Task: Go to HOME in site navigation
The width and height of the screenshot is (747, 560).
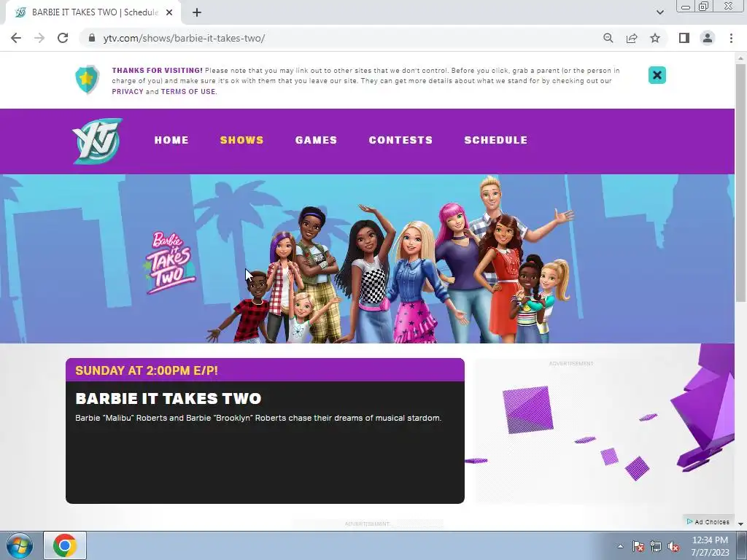Action: click(171, 140)
